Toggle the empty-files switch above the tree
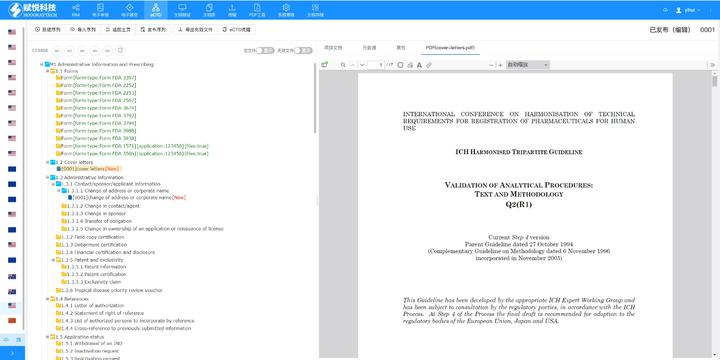This screenshot has height=360, width=720. click(265, 51)
